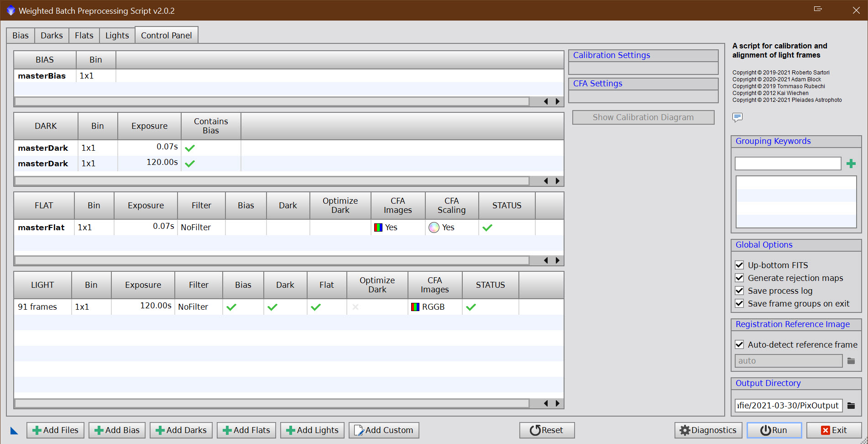
Task: Collapse Grouping Keywords section
Action: pyautogui.click(x=796, y=141)
